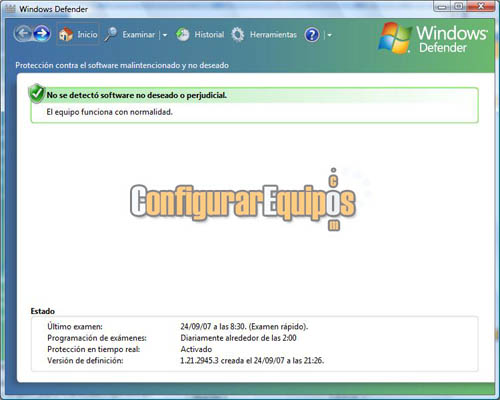Viewport: 500px width, 400px height.
Task: Go forward with the right arrow button
Action: [x=42, y=33]
